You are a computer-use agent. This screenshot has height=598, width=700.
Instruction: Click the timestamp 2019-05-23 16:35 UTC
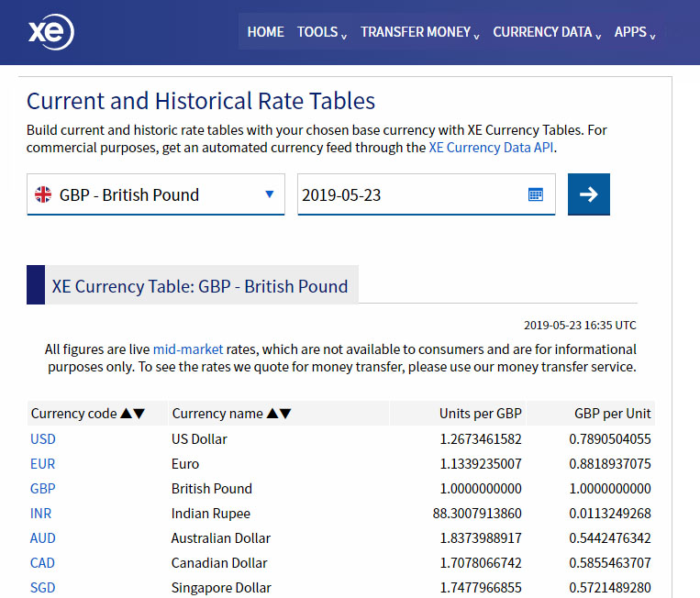pyautogui.click(x=580, y=325)
